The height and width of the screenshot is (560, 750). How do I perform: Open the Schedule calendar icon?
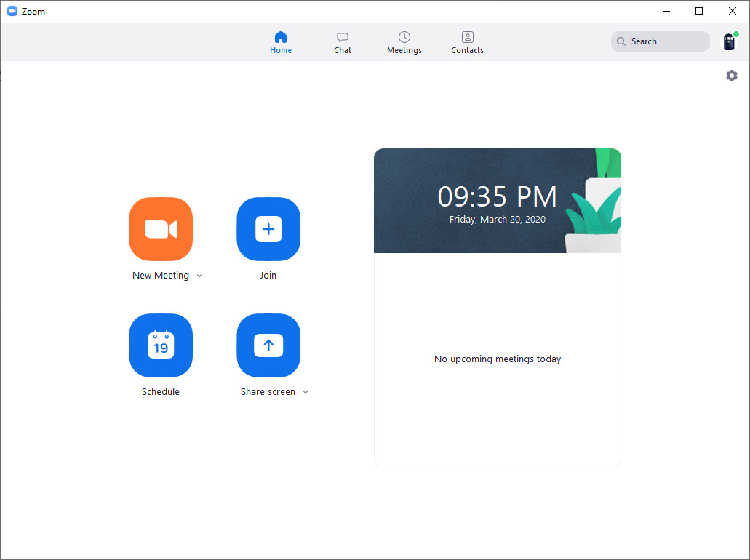click(161, 345)
